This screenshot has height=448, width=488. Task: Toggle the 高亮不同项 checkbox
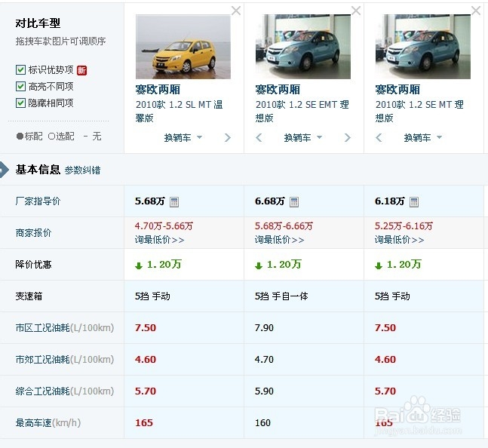click(x=20, y=86)
